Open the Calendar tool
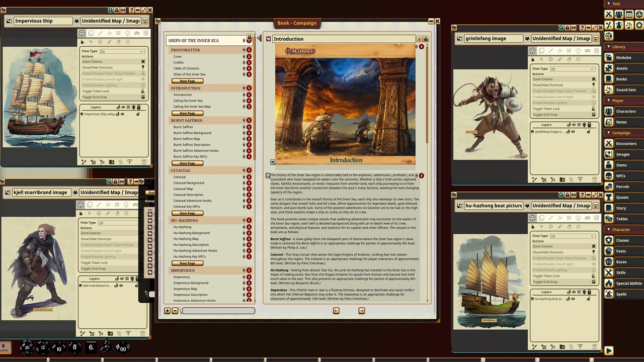Viewport: 644px width, 362px height. pos(628,14)
